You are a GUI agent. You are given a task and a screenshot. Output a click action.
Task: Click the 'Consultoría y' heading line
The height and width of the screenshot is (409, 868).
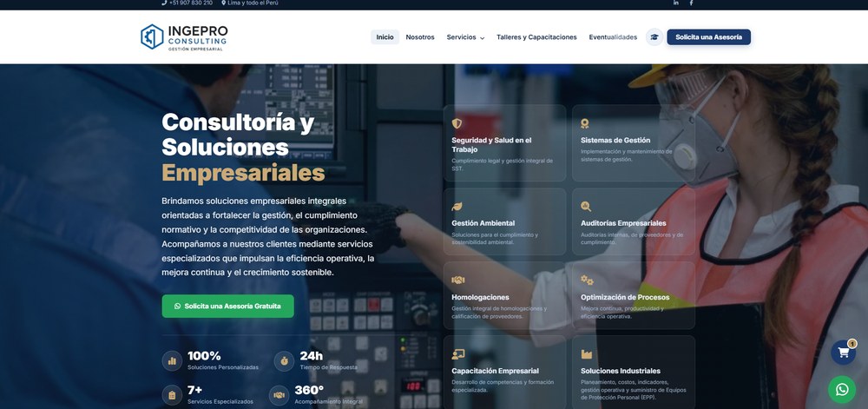click(x=238, y=122)
